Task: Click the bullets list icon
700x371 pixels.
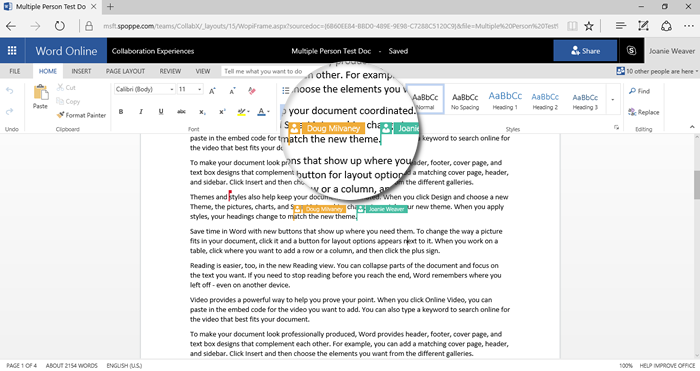Action: coord(286,91)
